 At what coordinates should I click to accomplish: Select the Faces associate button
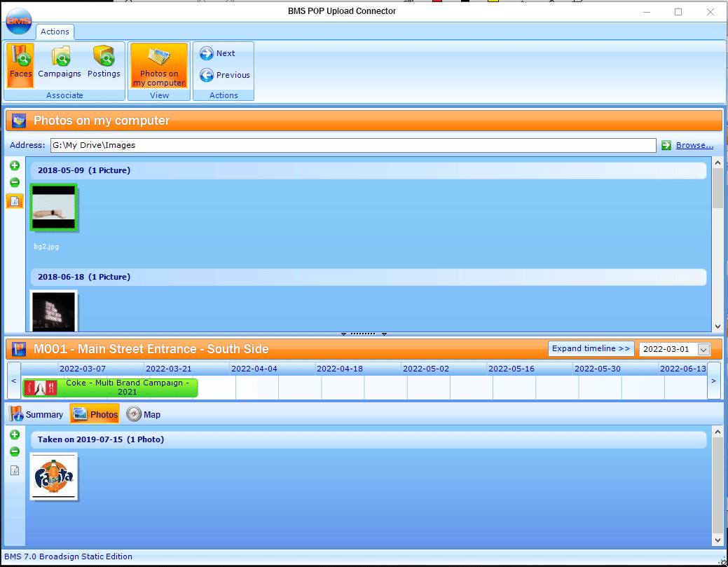20,65
